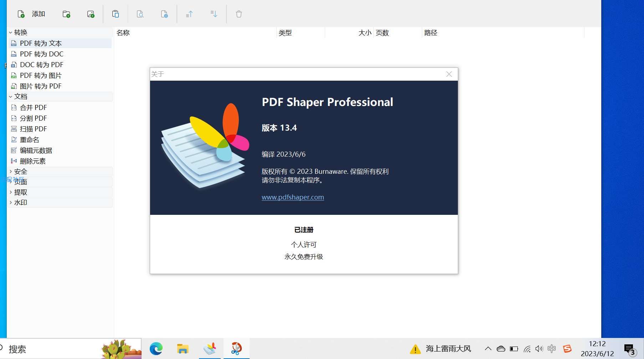Open the www.pdfshaper.com link

(293, 197)
